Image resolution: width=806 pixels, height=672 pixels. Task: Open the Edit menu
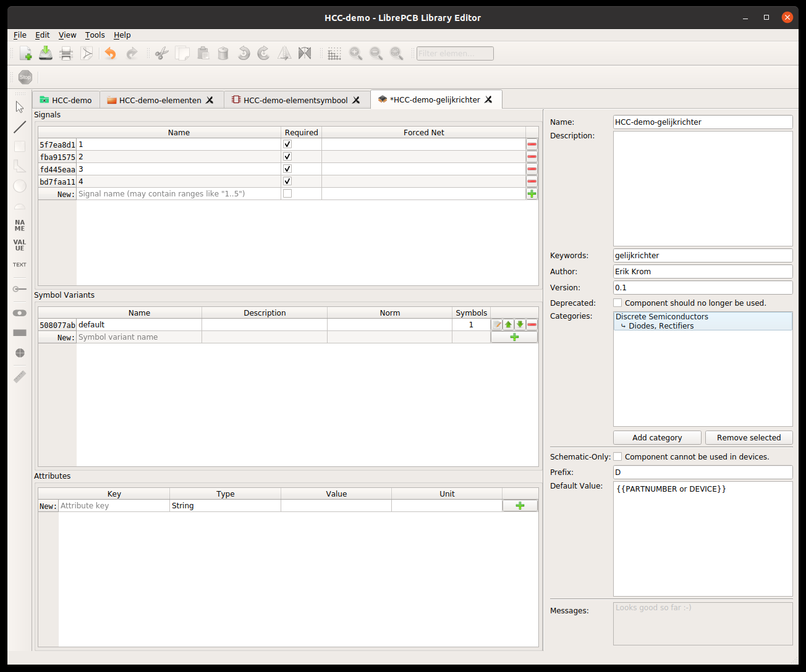(42, 35)
